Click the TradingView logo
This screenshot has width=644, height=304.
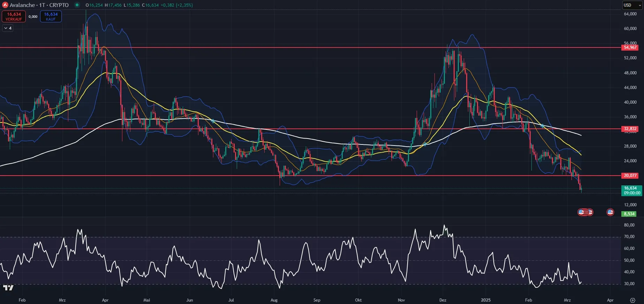point(8,288)
